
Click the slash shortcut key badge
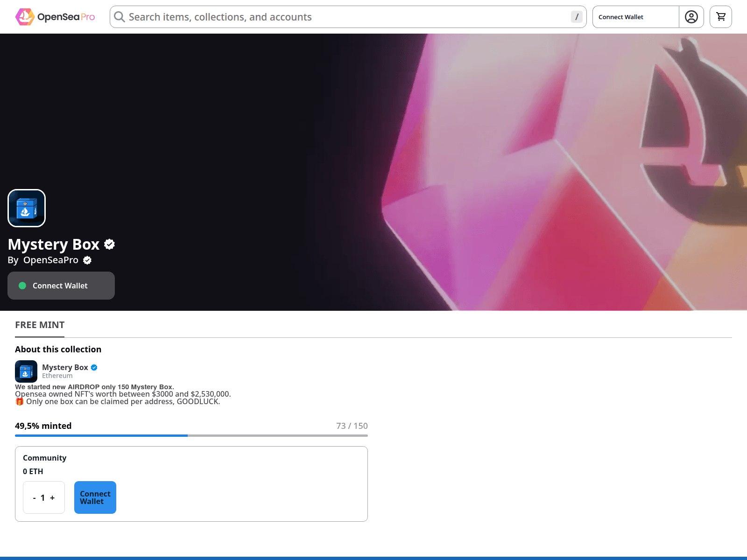577,17
